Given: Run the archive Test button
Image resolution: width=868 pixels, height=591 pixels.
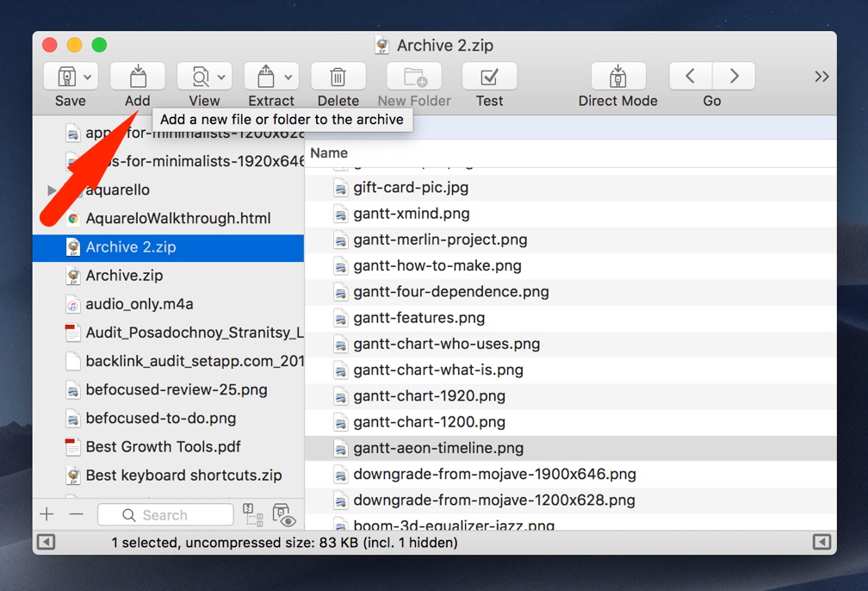Looking at the screenshot, I should 489,77.
